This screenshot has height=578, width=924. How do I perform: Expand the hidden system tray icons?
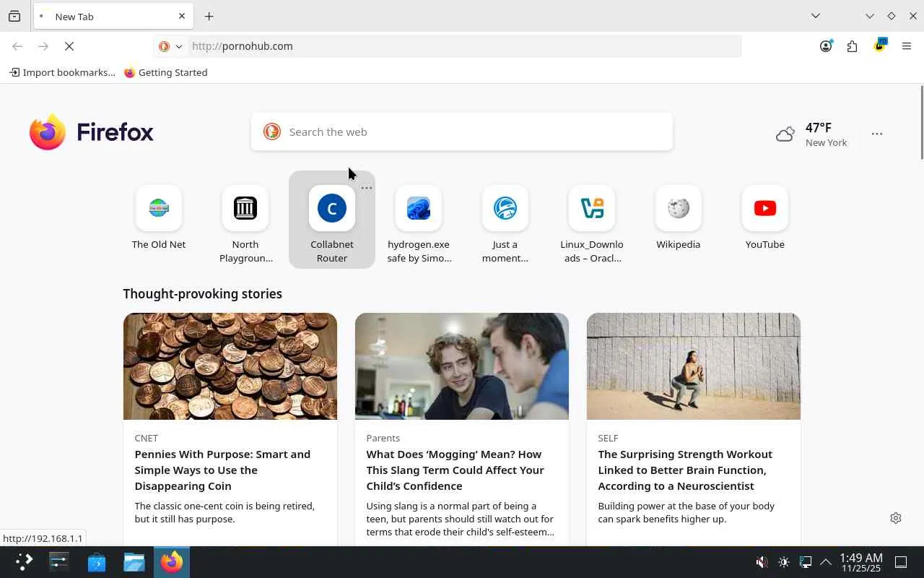826,562
